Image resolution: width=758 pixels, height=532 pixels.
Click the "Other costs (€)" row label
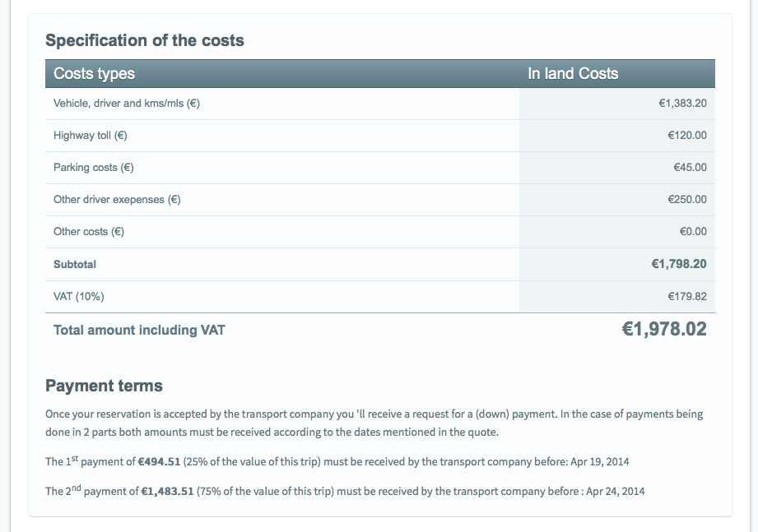point(89,232)
